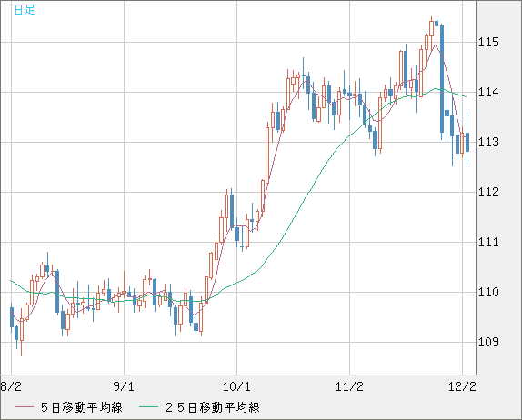Click the 11/2 date label

349,386
